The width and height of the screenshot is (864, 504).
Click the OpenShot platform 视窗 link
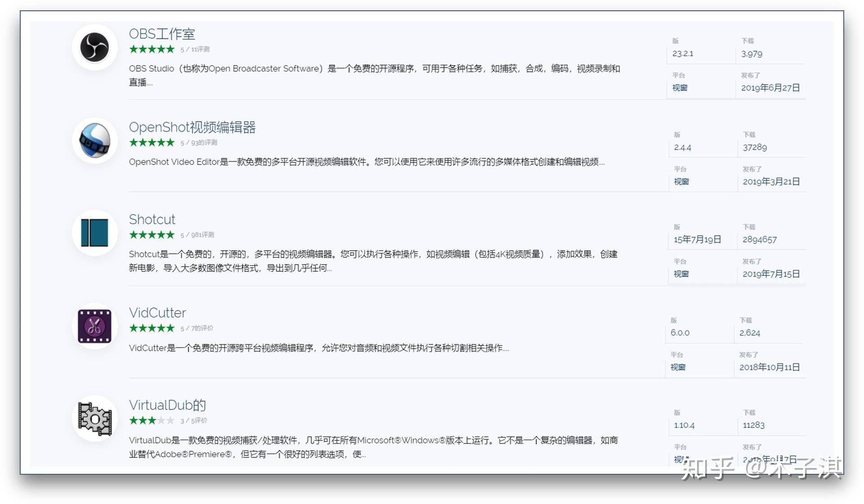(681, 181)
